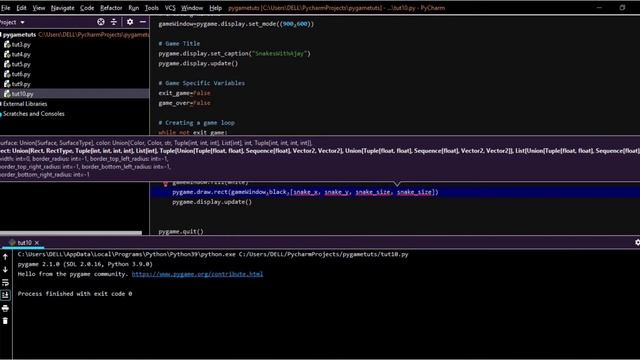Click the exit_game=False line

[x=184, y=93]
